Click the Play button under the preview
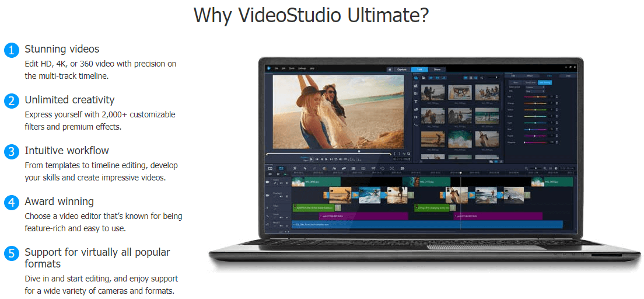Viewport: 644px width, 299px height. pyautogui.click(x=311, y=159)
